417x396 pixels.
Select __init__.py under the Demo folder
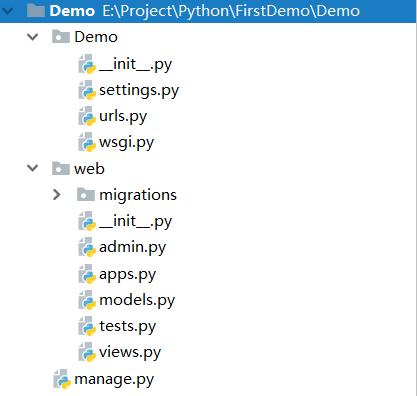(135, 64)
